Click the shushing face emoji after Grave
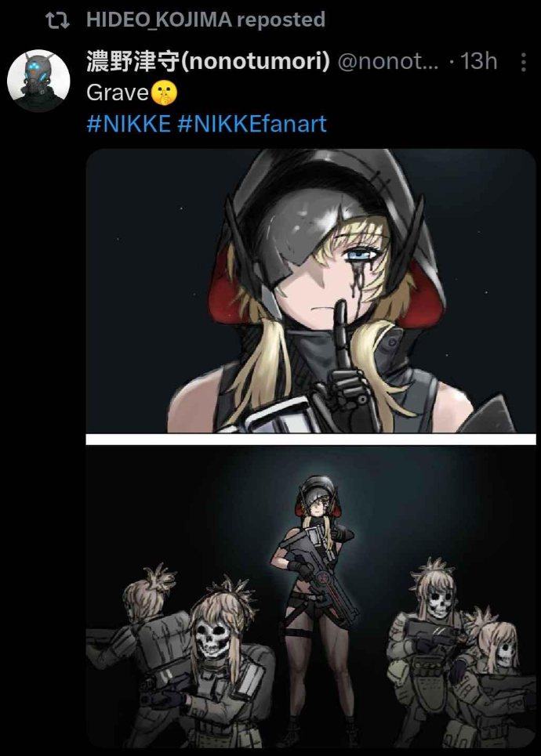 [x=164, y=92]
